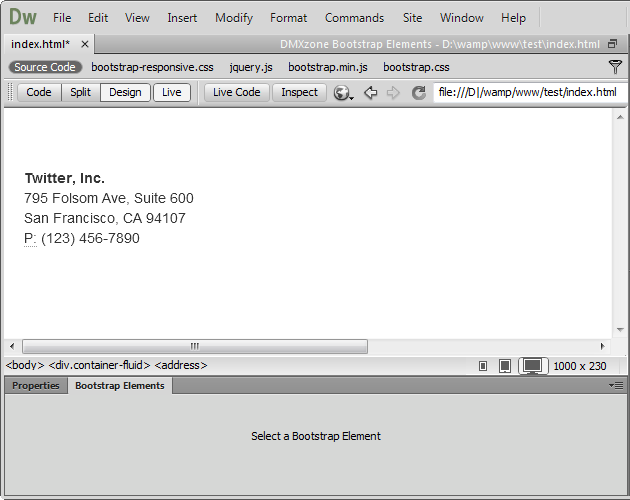Screen dimensions: 630x500
Task: Restore the document window size icon
Action: (612, 44)
